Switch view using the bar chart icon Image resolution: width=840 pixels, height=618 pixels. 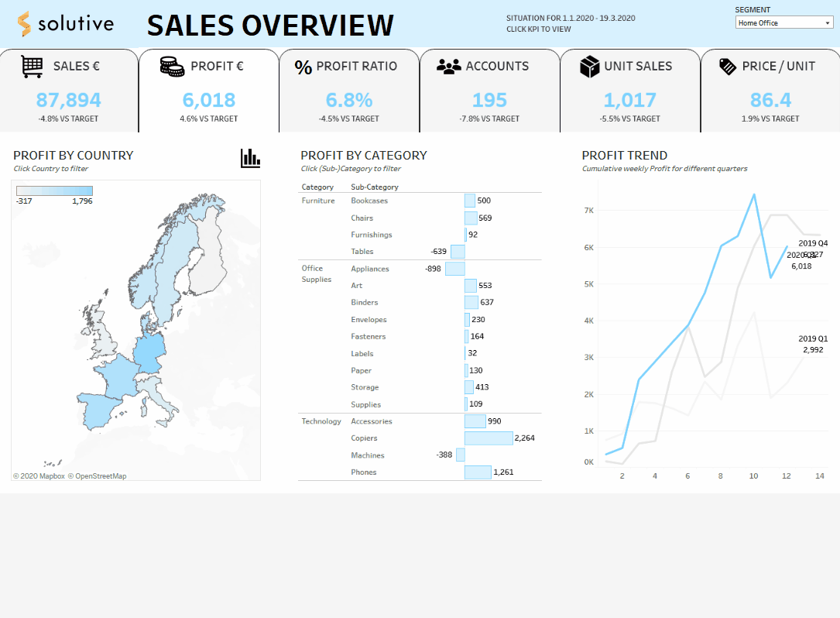(x=250, y=159)
